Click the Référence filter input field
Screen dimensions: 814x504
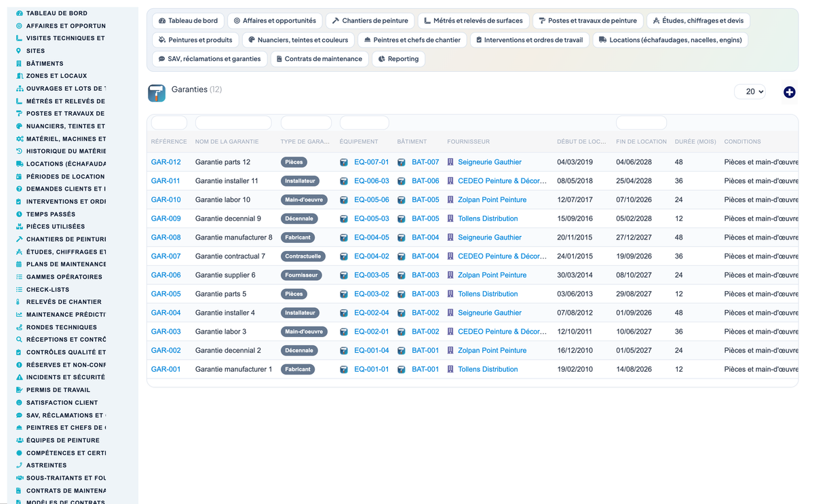point(169,123)
